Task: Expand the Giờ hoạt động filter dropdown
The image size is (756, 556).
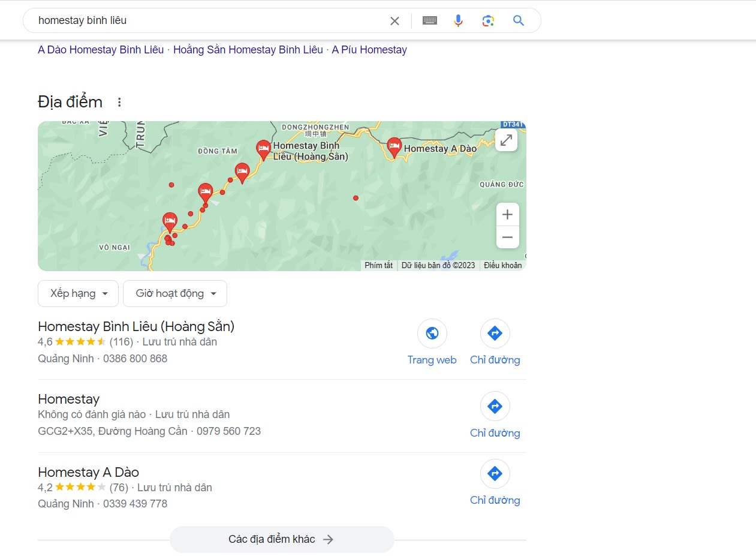Action: click(175, 294)
